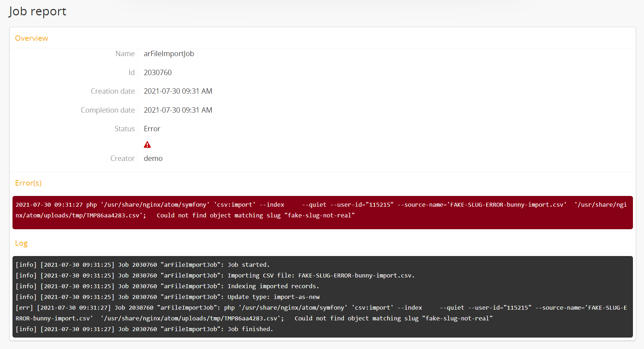Screen dimensions: 644x349
Task: Click the red error message box
Action: tap(322, 212)
